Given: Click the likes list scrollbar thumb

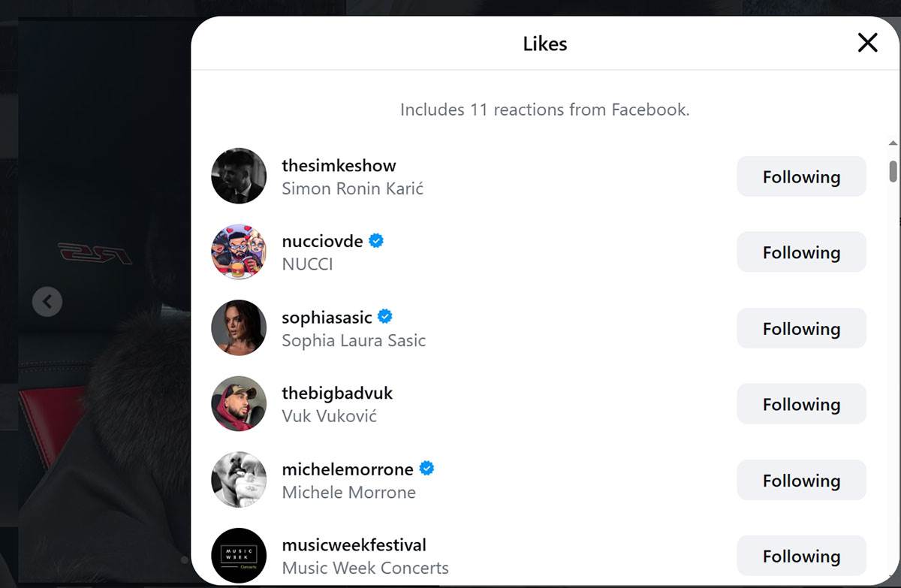Looking at the screenshot, I should click(893, 171).
